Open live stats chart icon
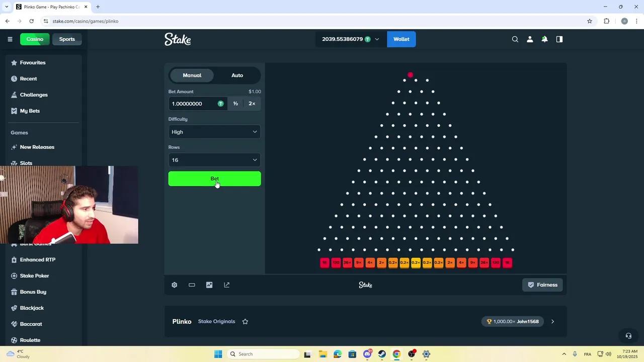644x362 pixels. (209, 285)
